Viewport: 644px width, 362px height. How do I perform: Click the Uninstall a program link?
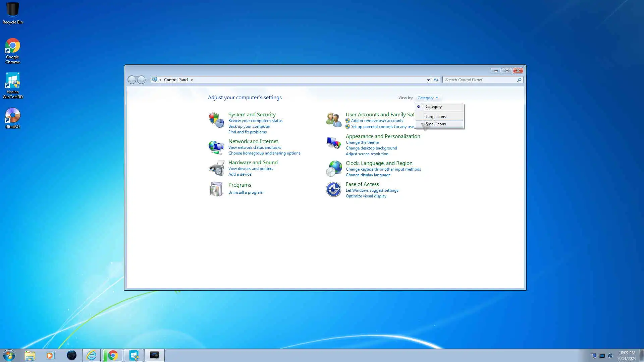click(x=246, y=192)
